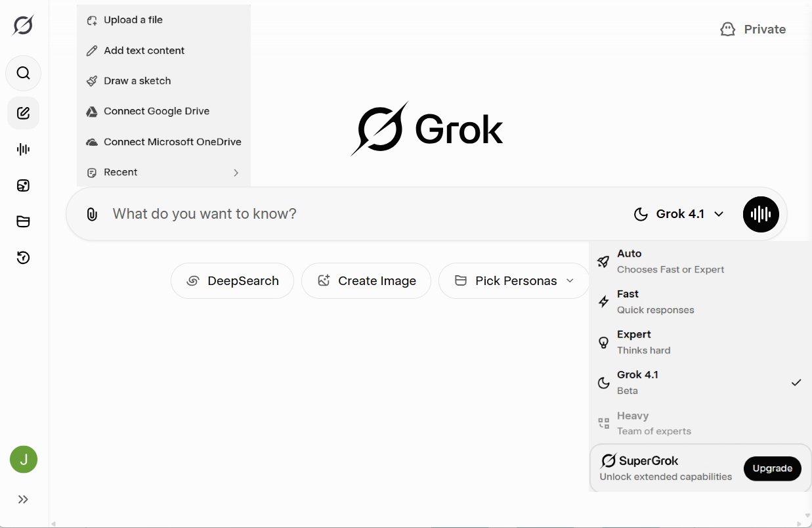Select Draw a sketch option
The width and height of the screenshot is (812, 528).
pos(163,81)
